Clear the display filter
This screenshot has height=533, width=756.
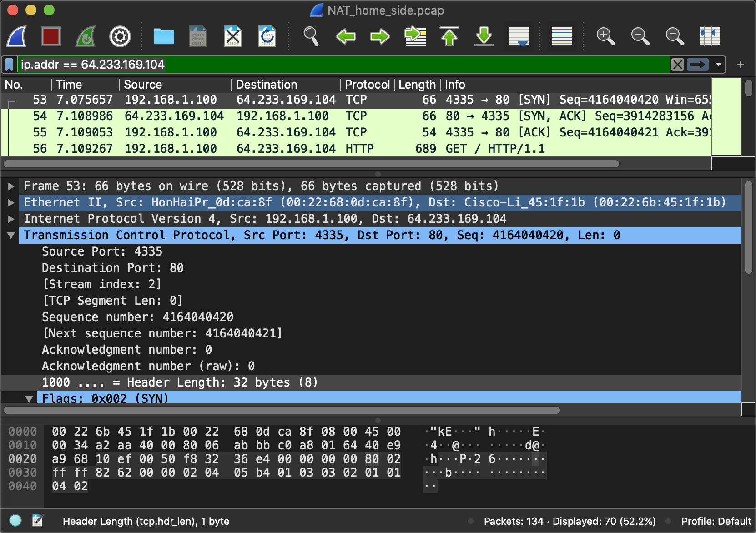coord(678,65)
